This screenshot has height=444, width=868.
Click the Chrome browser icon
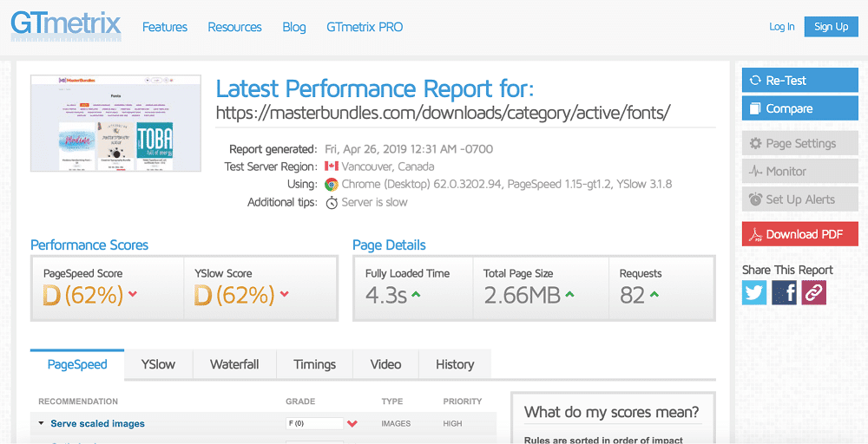331,184
